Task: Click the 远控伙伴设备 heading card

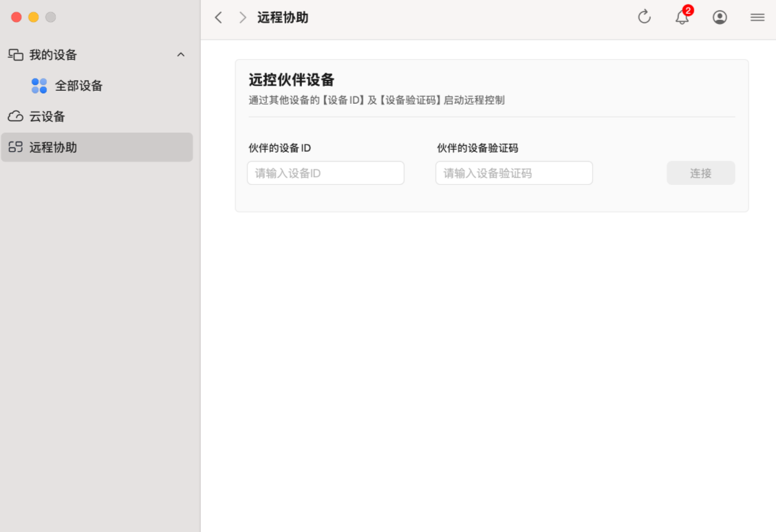Action: (283, 80)
